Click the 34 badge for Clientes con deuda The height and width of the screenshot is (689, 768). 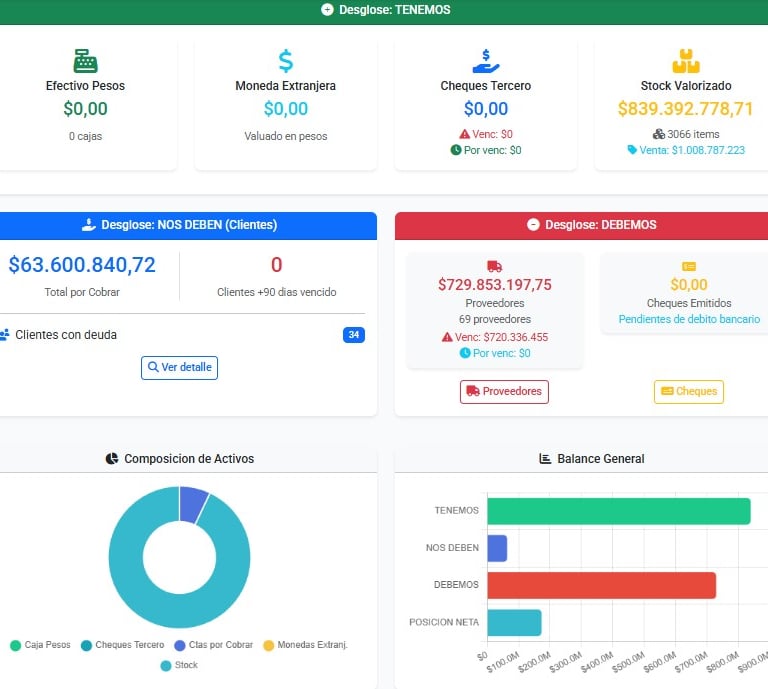point(354,334)
